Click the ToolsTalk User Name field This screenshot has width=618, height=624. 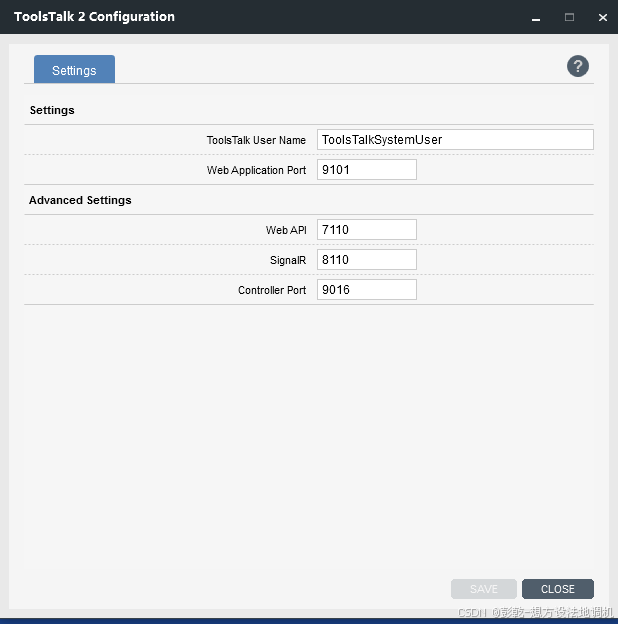[x=455, y=140]
